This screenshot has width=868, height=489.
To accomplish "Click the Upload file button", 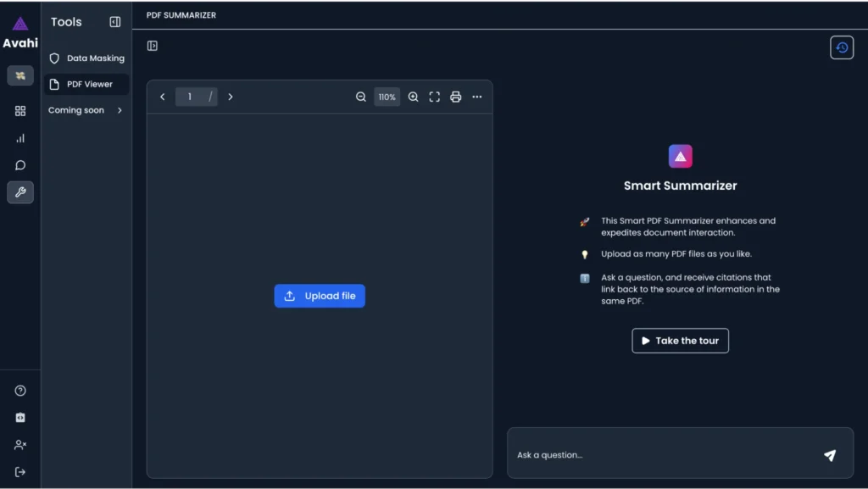I will 320,296.
